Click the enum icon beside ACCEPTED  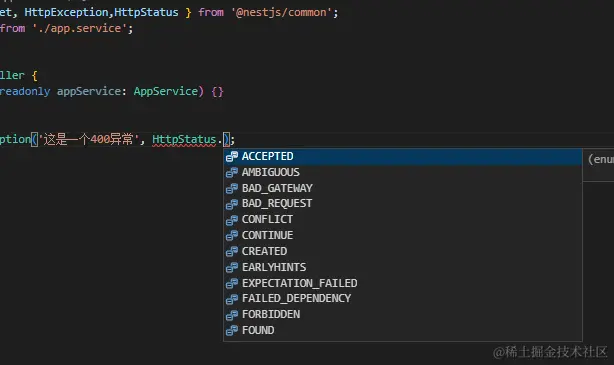[232, 156]
